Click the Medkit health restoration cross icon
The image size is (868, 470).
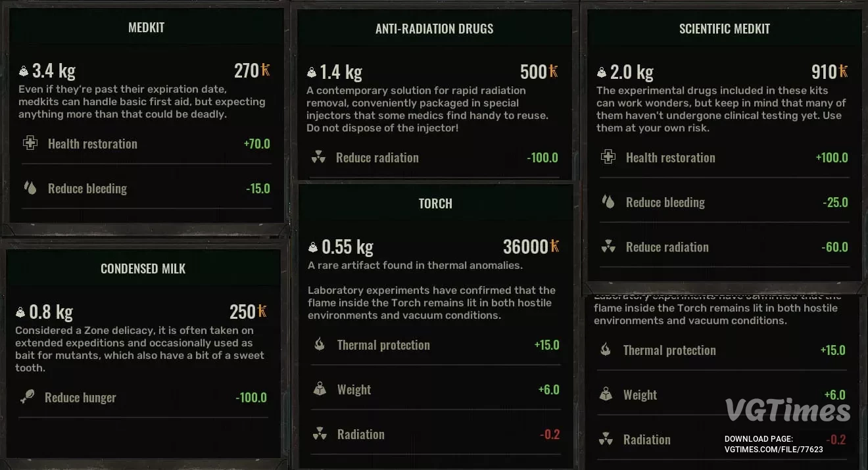coord(30,143)
